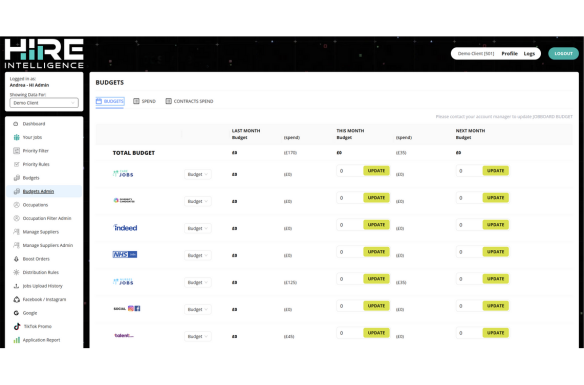This screenshot has height=385, width=584.
Task: Click the Logout button
Action: 564,54
